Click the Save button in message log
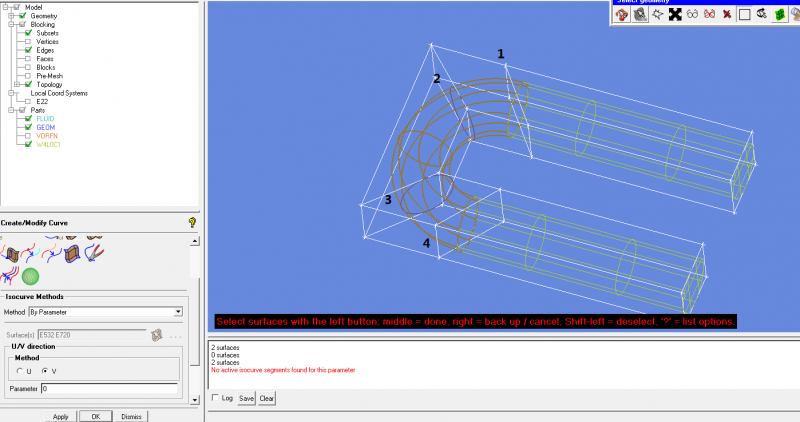 [246, 398]
